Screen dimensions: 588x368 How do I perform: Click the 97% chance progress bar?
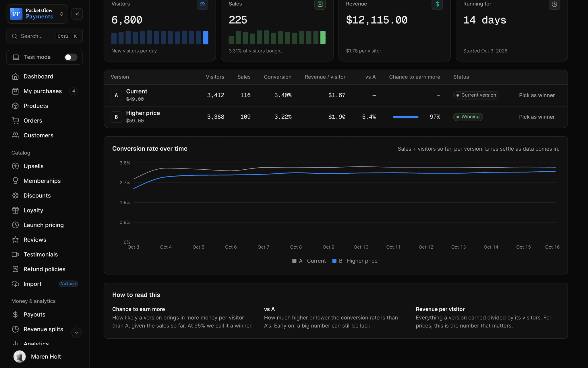click(405, 117)
